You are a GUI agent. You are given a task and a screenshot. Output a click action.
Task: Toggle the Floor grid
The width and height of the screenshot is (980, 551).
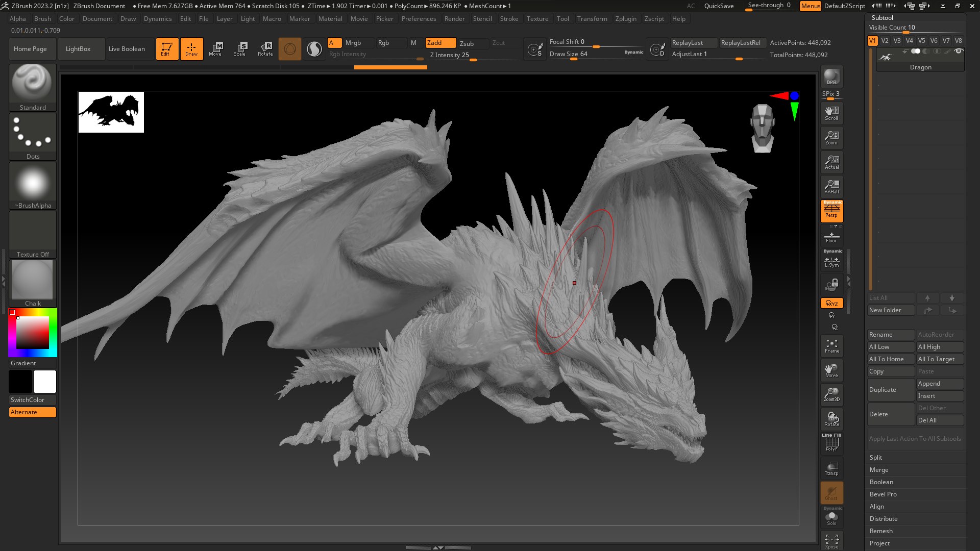pos(831,236)
